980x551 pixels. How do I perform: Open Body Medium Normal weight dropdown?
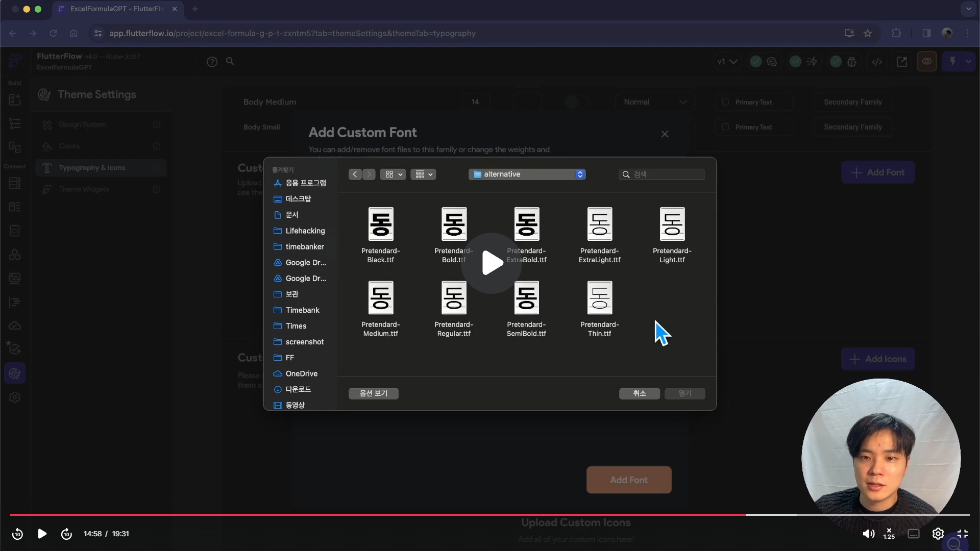pyautogui.click(x=655, y=102)
